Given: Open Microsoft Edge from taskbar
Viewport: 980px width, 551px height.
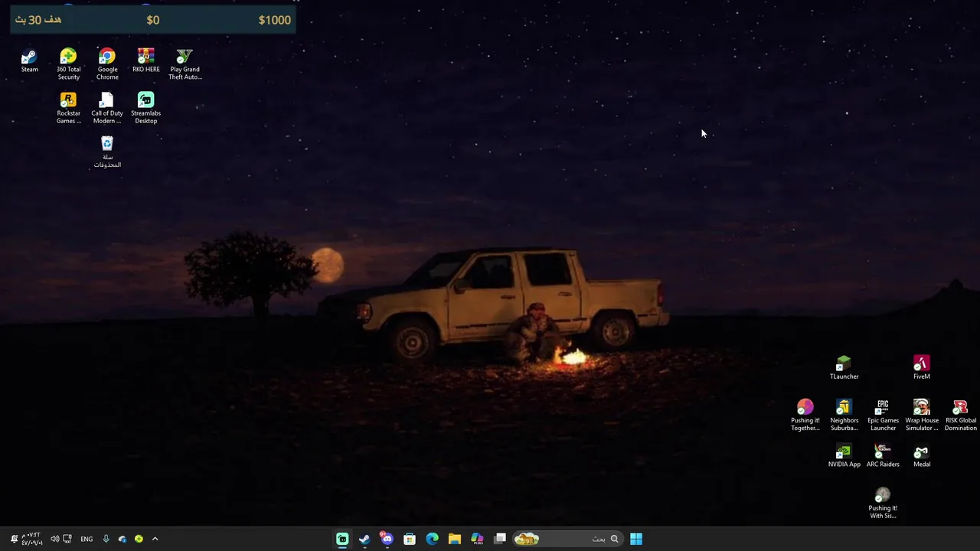Looking at the screenshot, I should pos(432,539).
